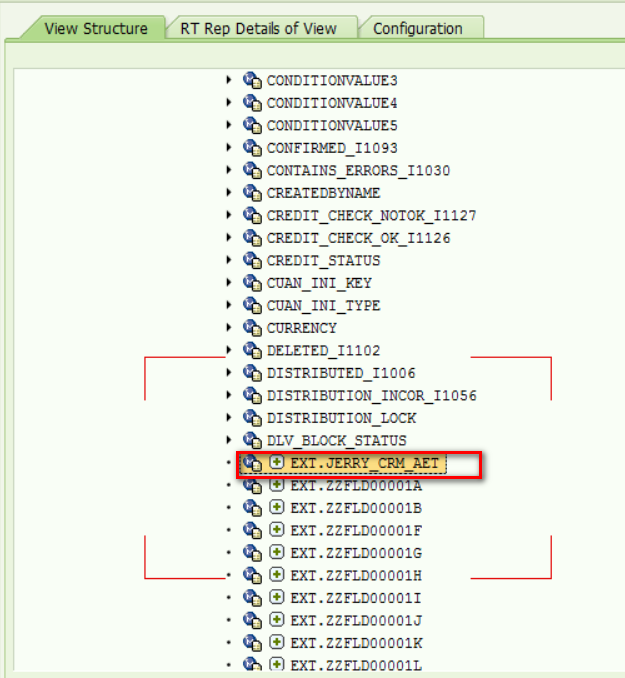
Task: Expand the CREDIT_CHECK_OK_I1126 node
Action: (229, 237)
